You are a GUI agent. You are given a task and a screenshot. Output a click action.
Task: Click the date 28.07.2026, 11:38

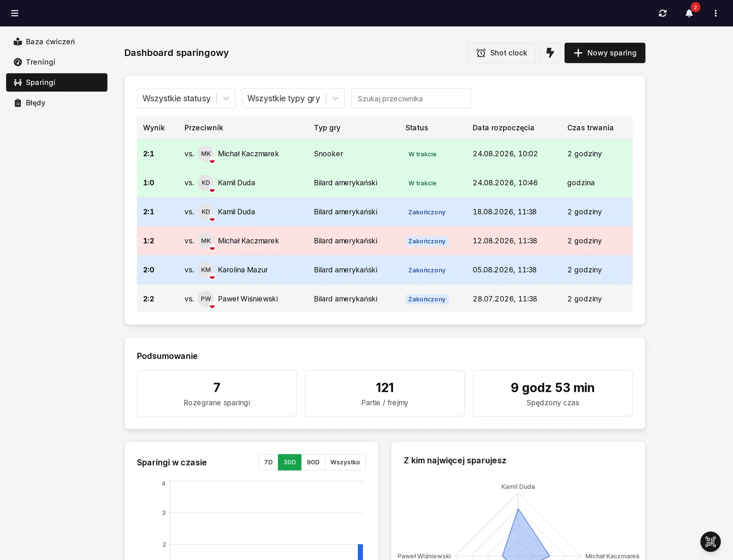[x=505, y=299]
